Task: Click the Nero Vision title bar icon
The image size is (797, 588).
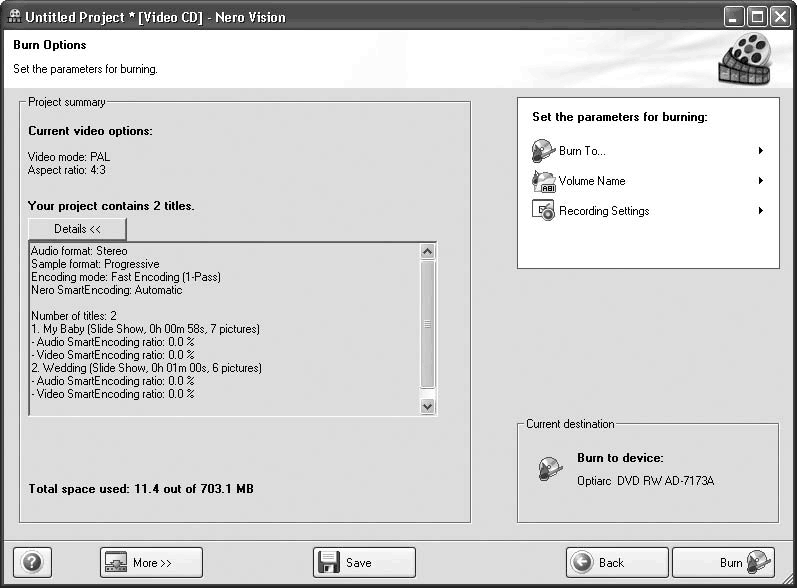Action: pos(14,17)
